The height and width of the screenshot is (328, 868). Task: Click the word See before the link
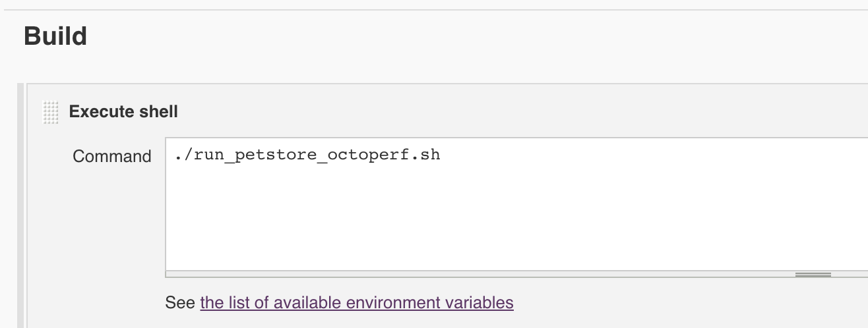180,303
